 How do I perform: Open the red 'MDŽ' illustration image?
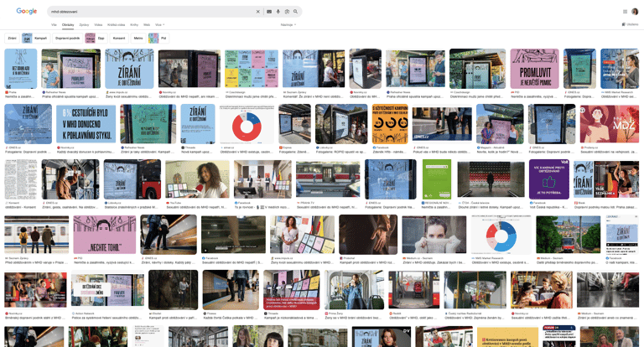[x=610, y=123]
